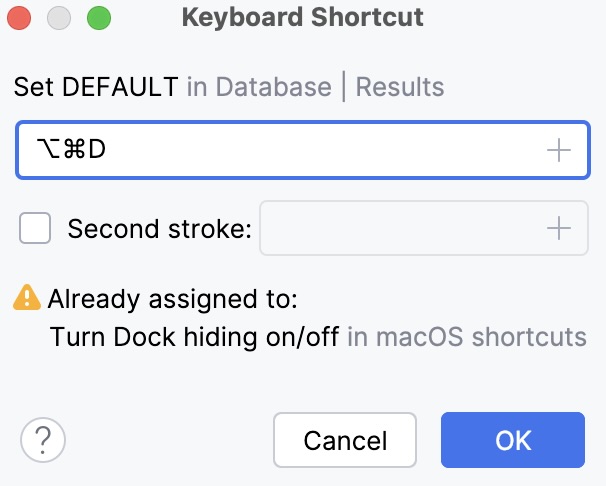Click the green zoom window button

pos(99,18)
